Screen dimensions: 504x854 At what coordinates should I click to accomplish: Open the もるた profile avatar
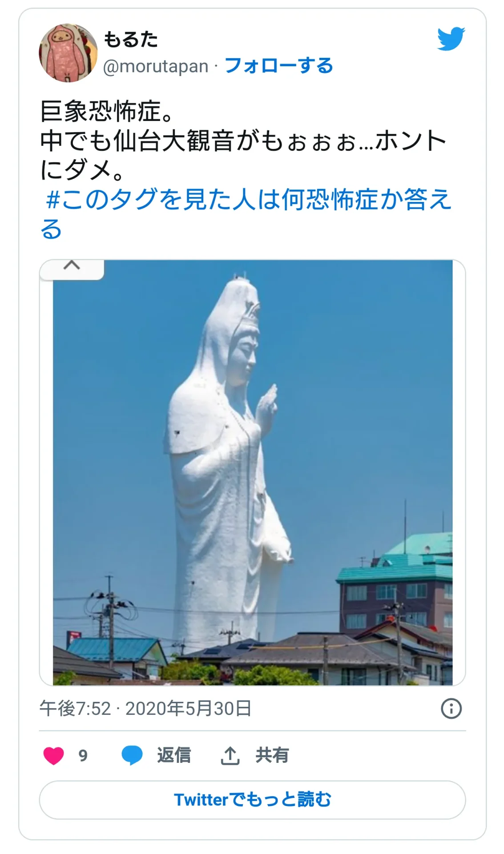pos(68,53)
